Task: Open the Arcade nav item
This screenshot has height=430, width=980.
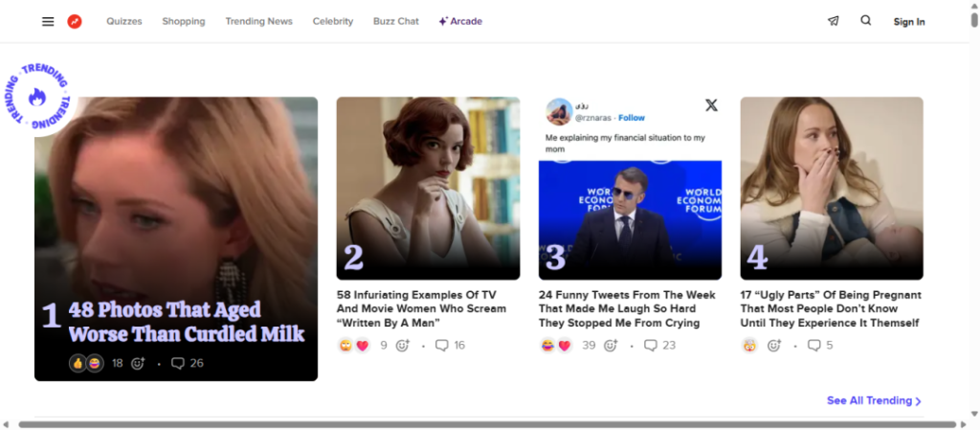Action: (460, 21)
